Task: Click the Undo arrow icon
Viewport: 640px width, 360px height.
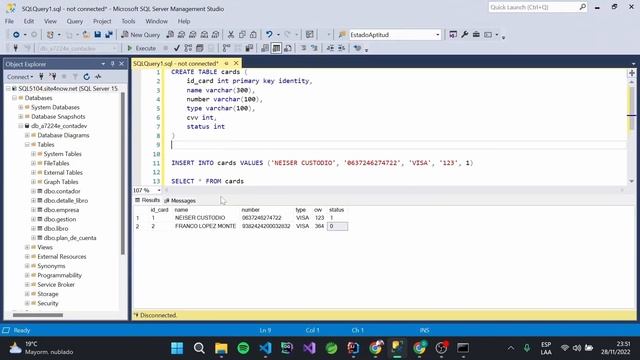Action: (269, 35)
